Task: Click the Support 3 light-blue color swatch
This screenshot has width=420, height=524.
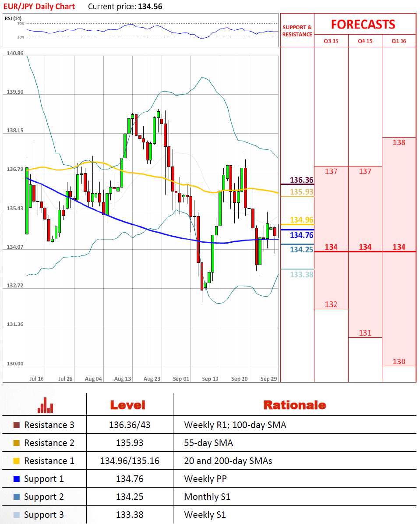Action: point(16,515)
